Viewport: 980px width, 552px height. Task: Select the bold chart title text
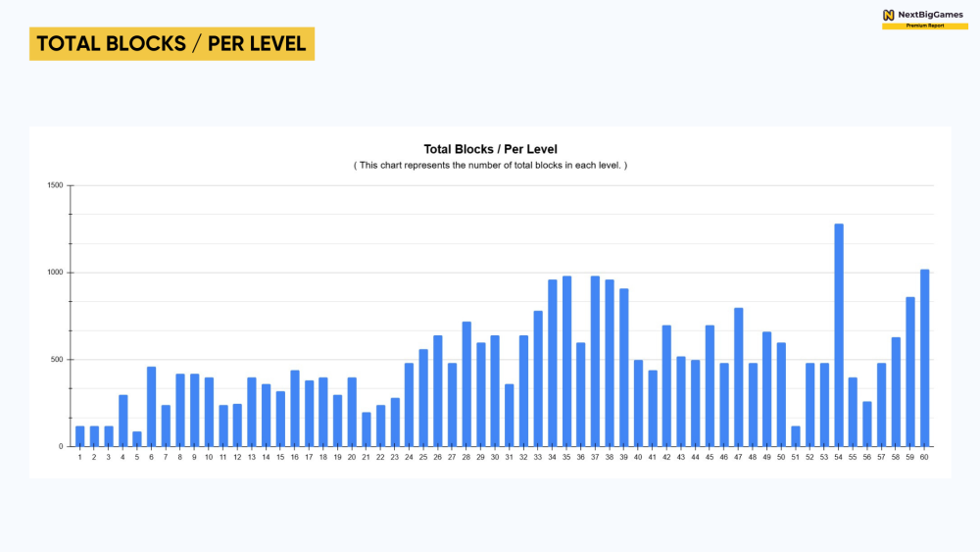point(490,149)
